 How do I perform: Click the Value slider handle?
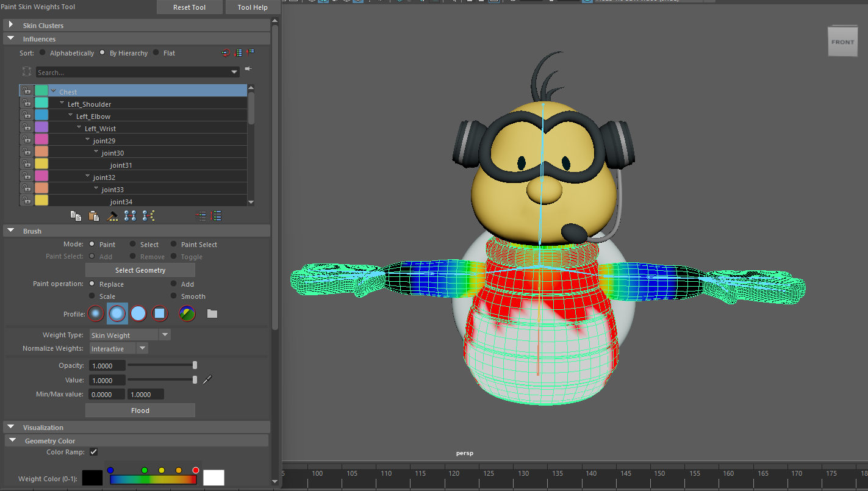pyautogui.click(x=195, y=380)
